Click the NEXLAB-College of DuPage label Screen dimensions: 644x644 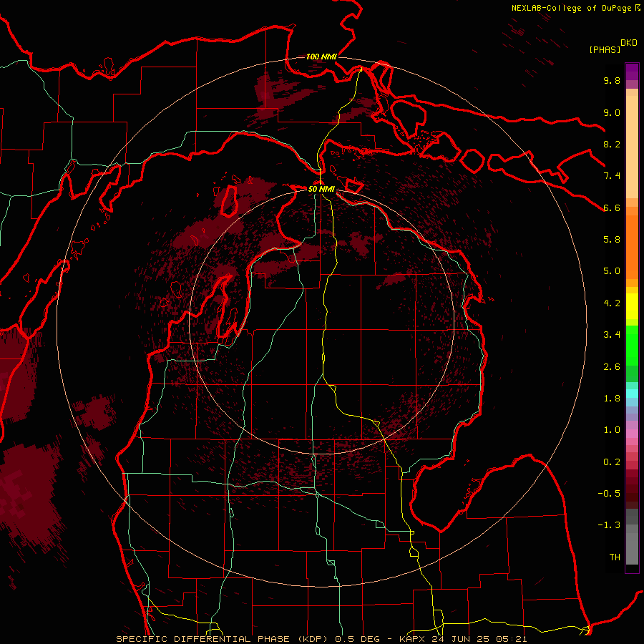571,8
